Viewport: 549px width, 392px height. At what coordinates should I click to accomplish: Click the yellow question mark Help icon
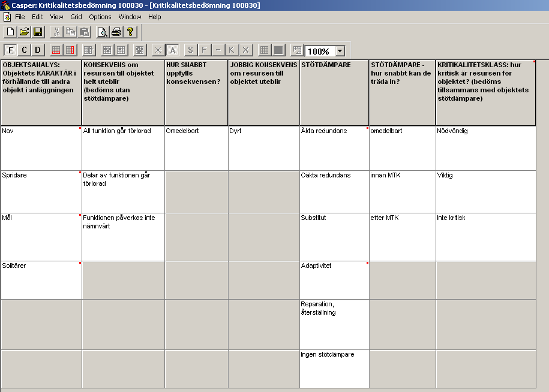[130, 32]
